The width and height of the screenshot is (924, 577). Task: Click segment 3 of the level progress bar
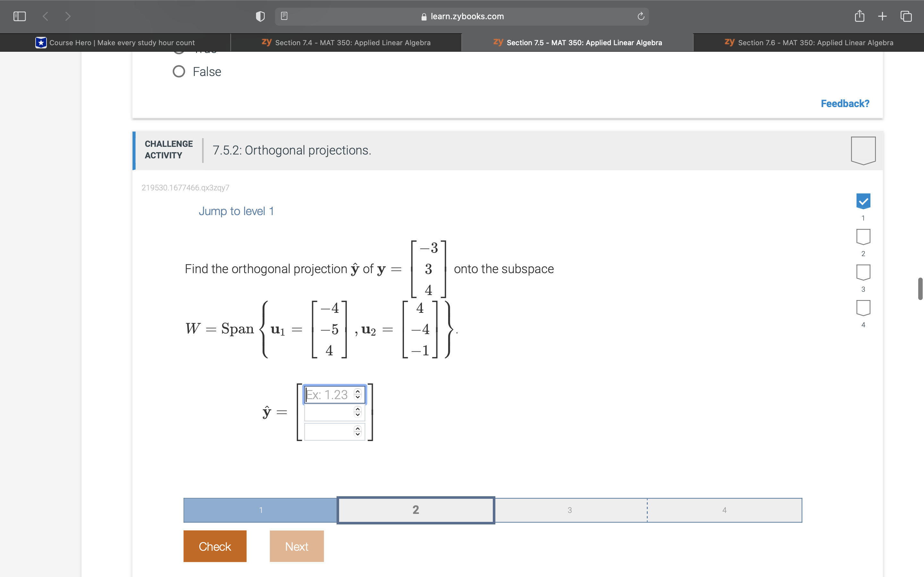570,510
